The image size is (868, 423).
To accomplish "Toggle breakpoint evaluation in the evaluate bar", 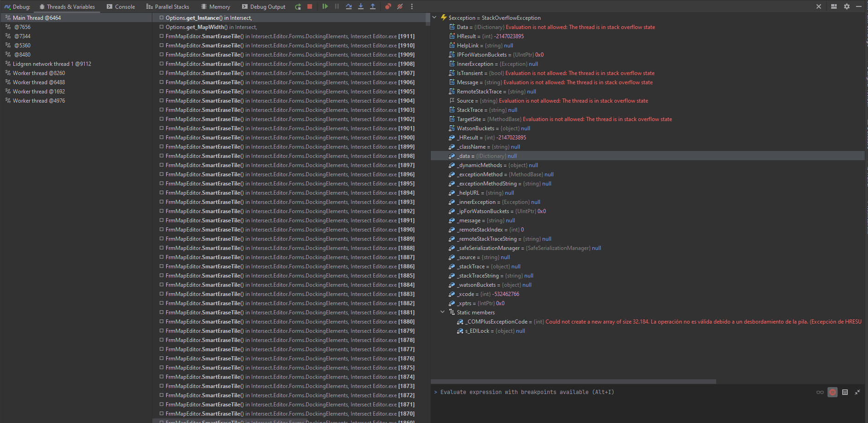I will [833, 392].
